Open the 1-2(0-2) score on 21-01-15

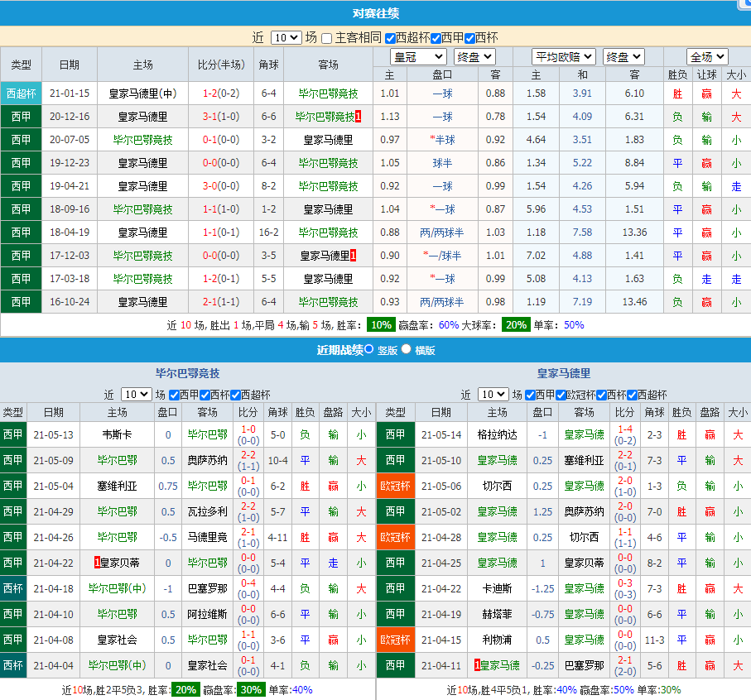click(x=221, y=93)
